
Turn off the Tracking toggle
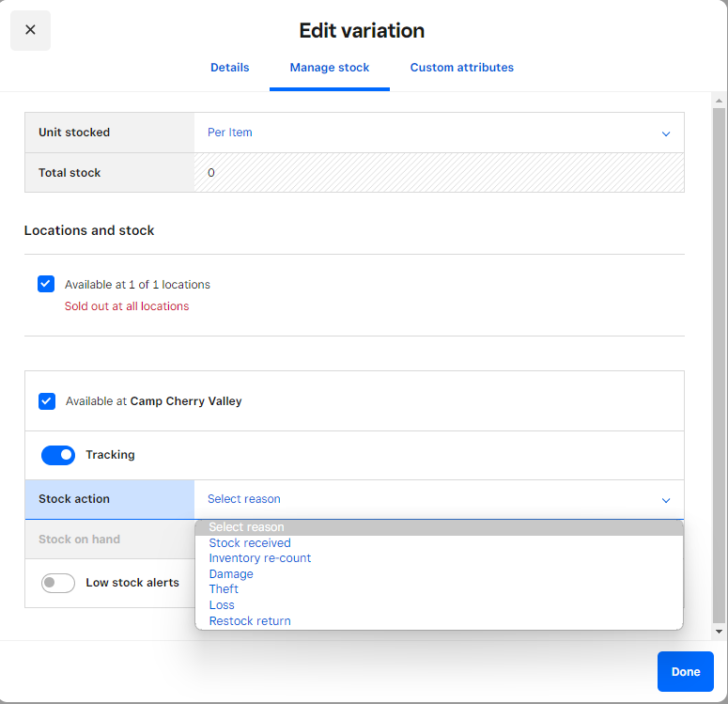[x=58, y=455]
